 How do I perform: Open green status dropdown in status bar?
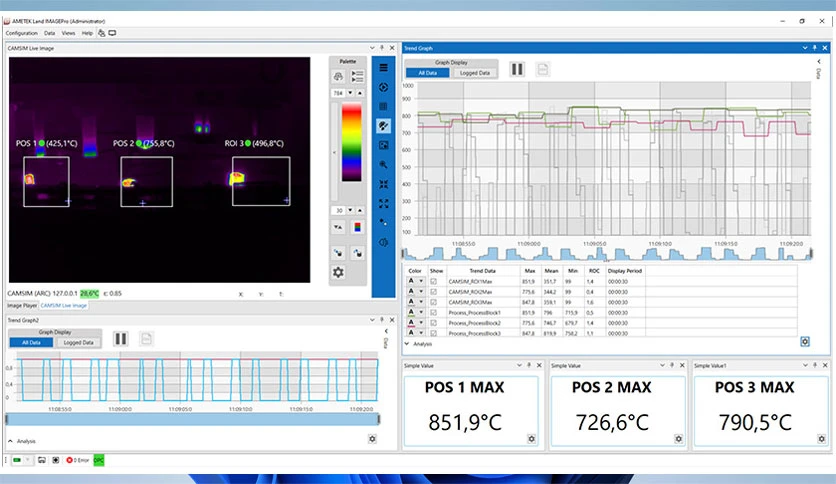pyautogui.click(x=28, y=460)
